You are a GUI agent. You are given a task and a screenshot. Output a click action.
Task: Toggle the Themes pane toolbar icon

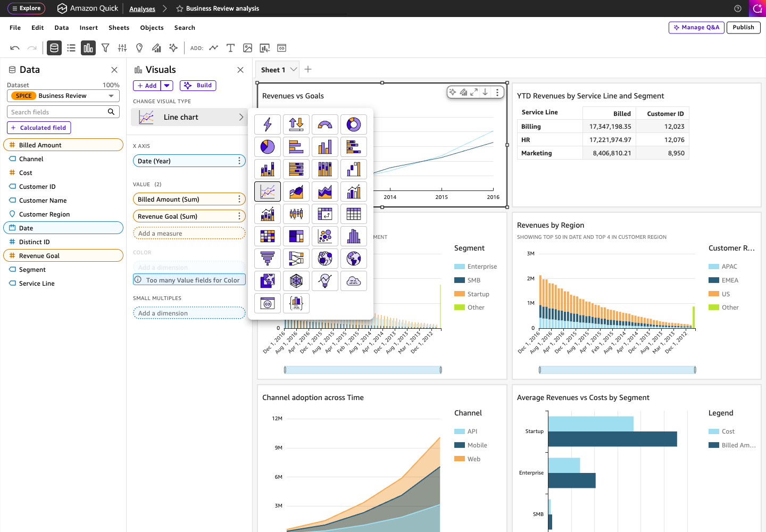(156, 48)
